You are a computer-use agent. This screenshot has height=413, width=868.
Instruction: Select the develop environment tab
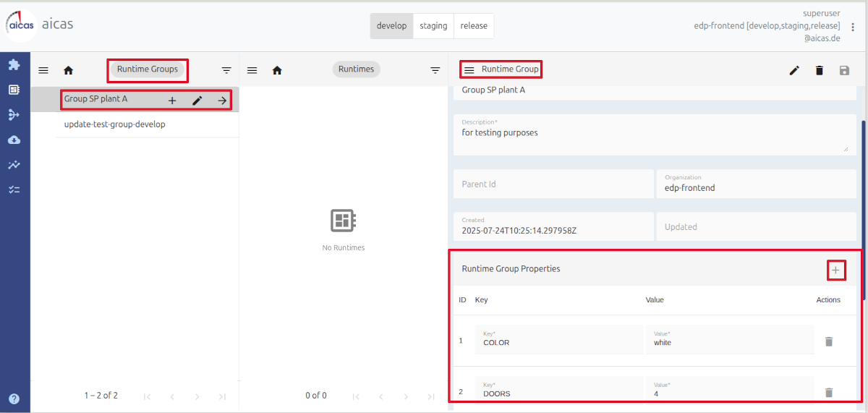click(x=391, y=25)
